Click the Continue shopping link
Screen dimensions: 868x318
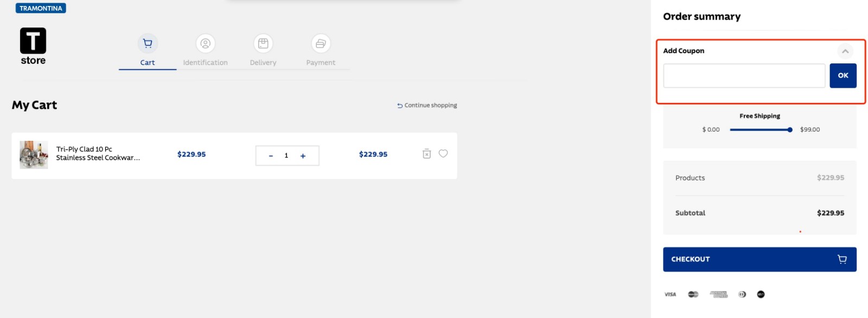[427, 105]
